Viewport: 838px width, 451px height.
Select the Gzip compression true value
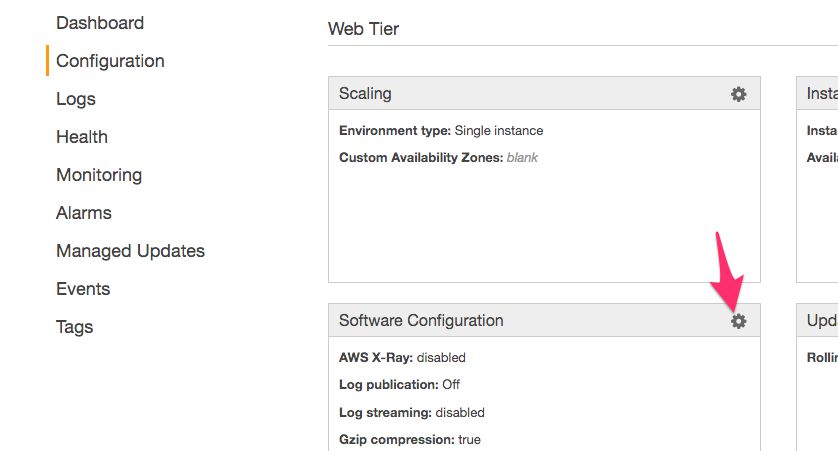click(469, 440)
